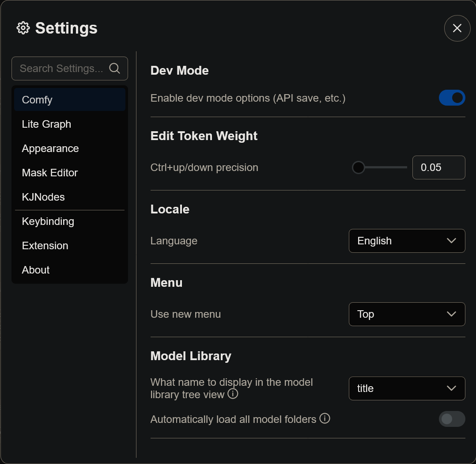Click the 0.05 precision value field
This screenshot has height=464, width=476.
pos(438,167)
